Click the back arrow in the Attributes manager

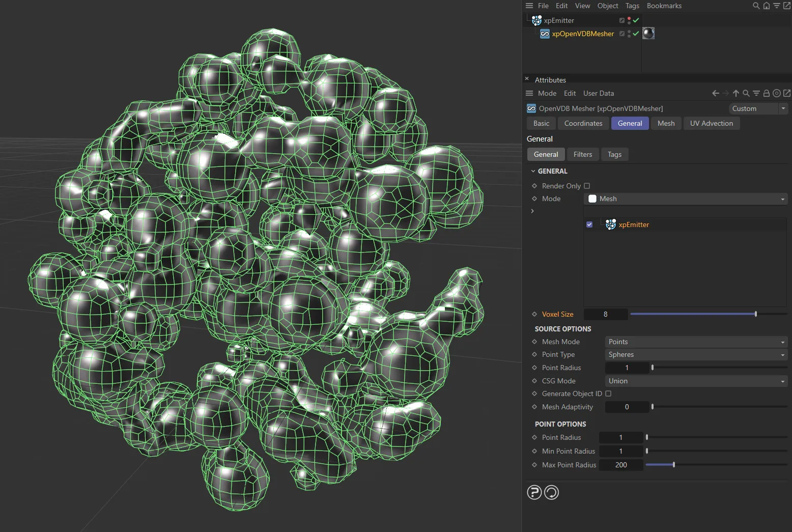[x=715, y=93]
